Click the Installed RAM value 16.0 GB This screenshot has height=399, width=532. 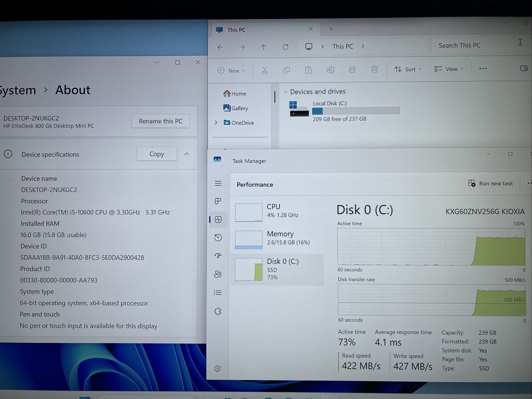pos(53,235)
